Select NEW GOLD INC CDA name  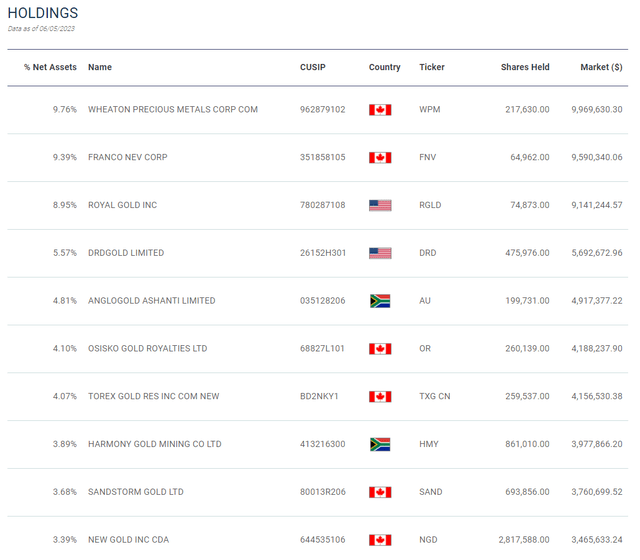click(129, 539)
